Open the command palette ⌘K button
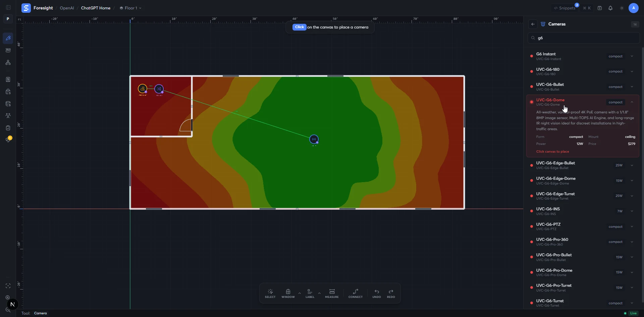Viewport: 644px width, 317px height. coord(587,8)
